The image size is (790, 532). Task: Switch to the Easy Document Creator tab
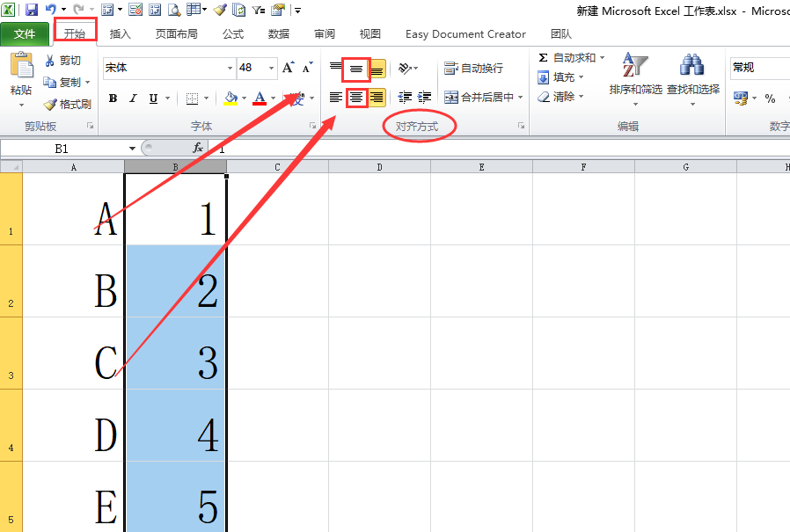465,33
